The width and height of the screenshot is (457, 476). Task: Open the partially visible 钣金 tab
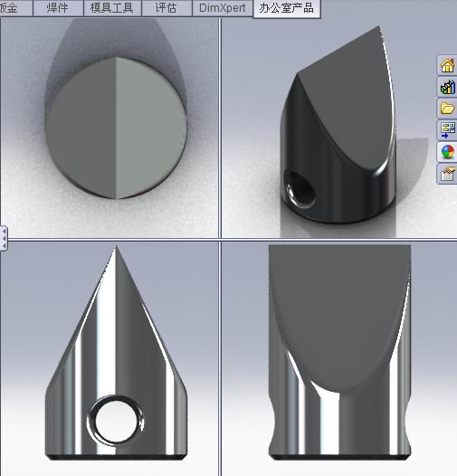pos(15,8)
